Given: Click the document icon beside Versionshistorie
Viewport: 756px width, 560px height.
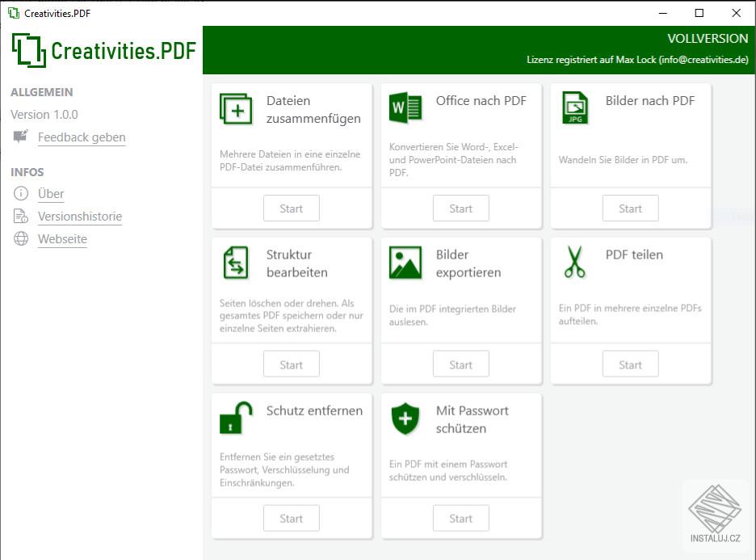Looking at the screenshot, I should pyautogui.click(x=21, y=216).
